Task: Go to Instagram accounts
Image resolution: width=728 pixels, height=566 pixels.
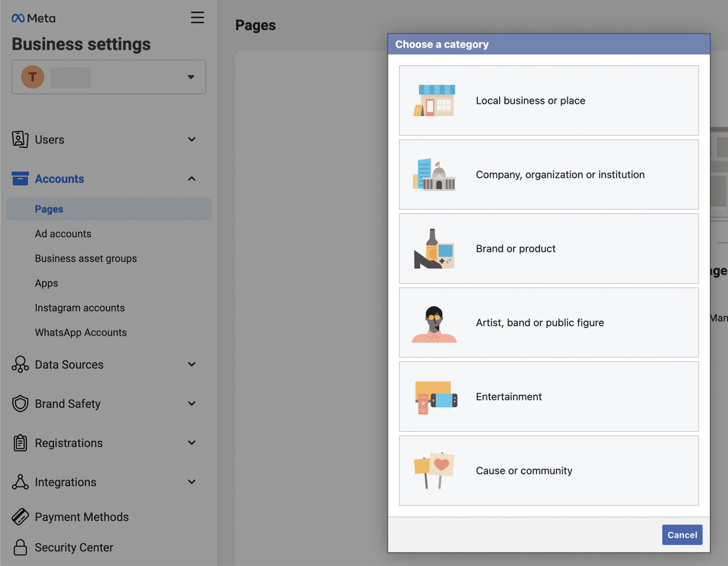Action: [80, 307]
